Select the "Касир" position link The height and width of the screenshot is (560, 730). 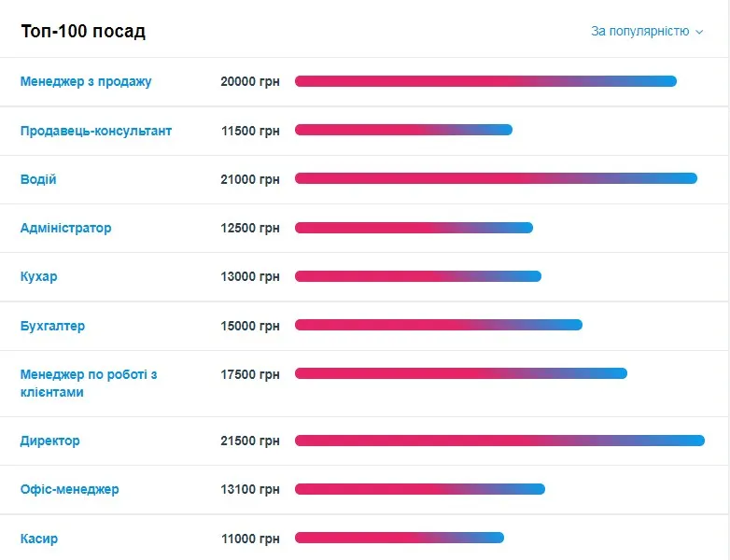click(x=39, y=539)
